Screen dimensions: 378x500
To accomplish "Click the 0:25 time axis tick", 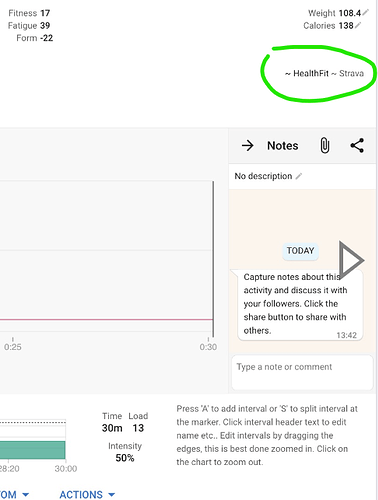I will coord(13,345).
